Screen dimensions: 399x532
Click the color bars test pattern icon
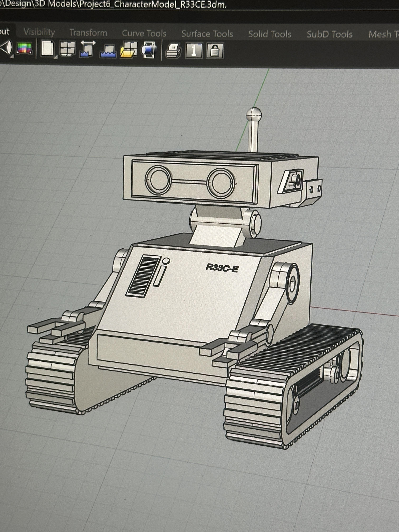[x=24, y=48]
